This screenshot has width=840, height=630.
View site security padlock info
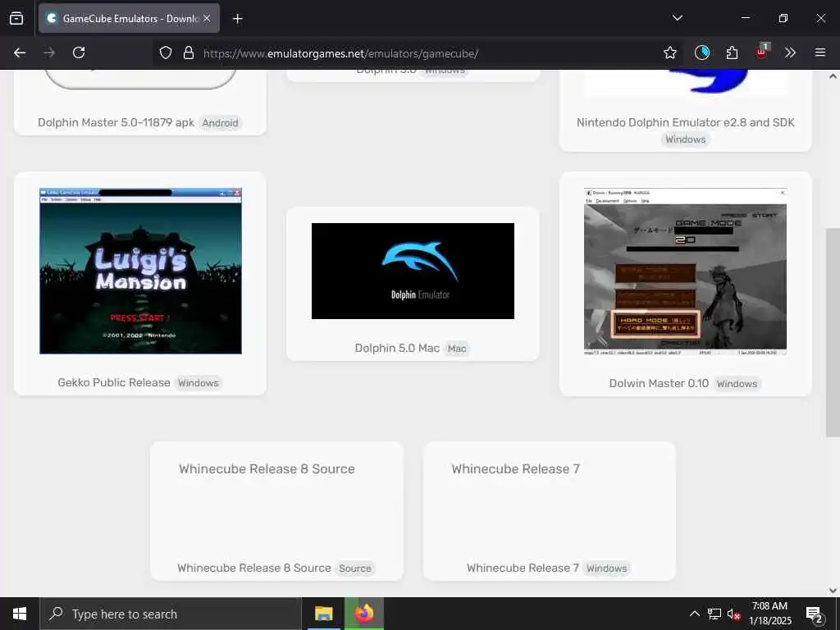(x=188, y=53)
